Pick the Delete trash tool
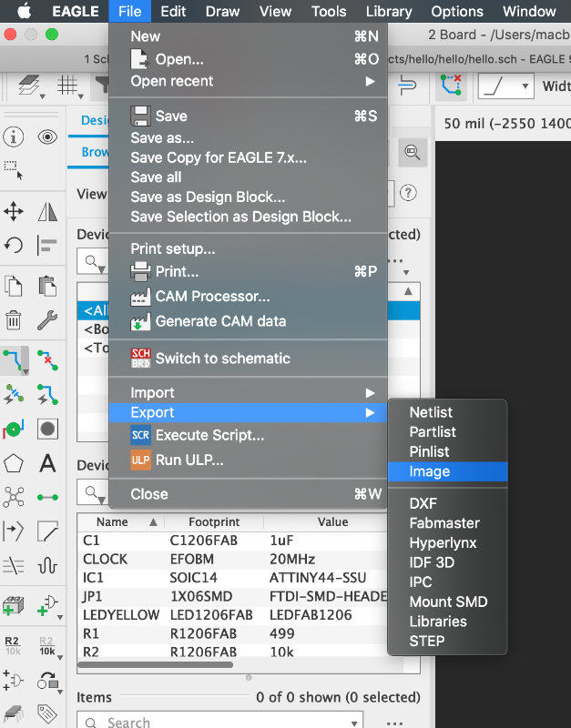571x728 pixels. tap(14, 320)
